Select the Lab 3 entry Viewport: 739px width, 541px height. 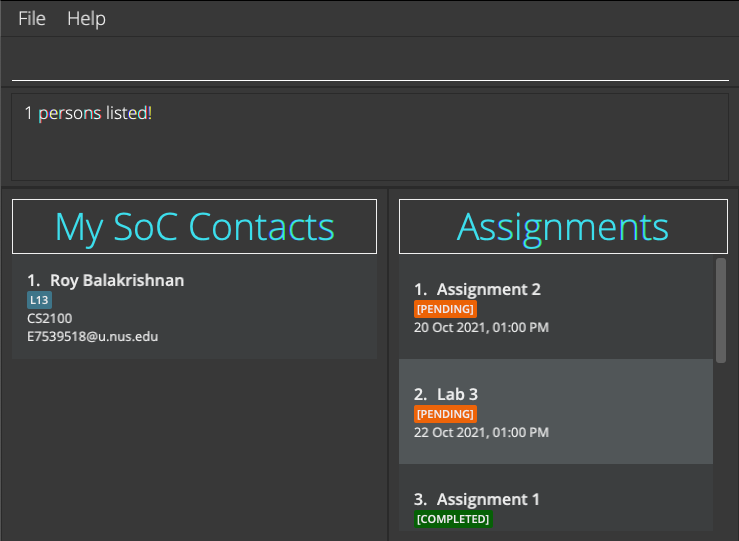coord(556,412)
